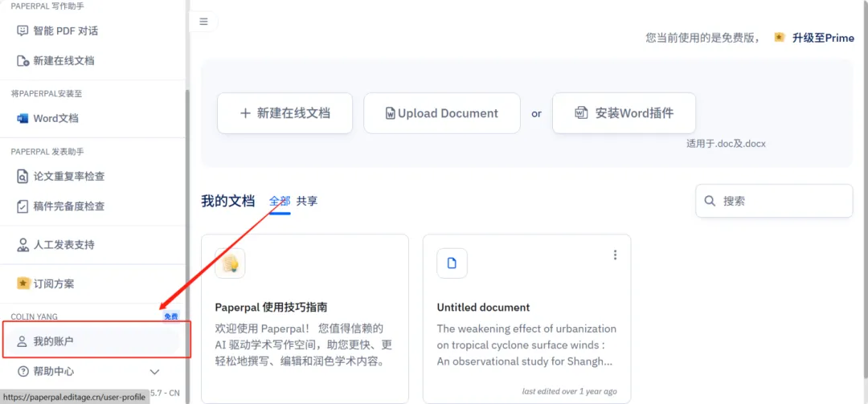The width and height of the screenshot is (868, 404).
Task: Click the Upload Document button
Action: 442,113
